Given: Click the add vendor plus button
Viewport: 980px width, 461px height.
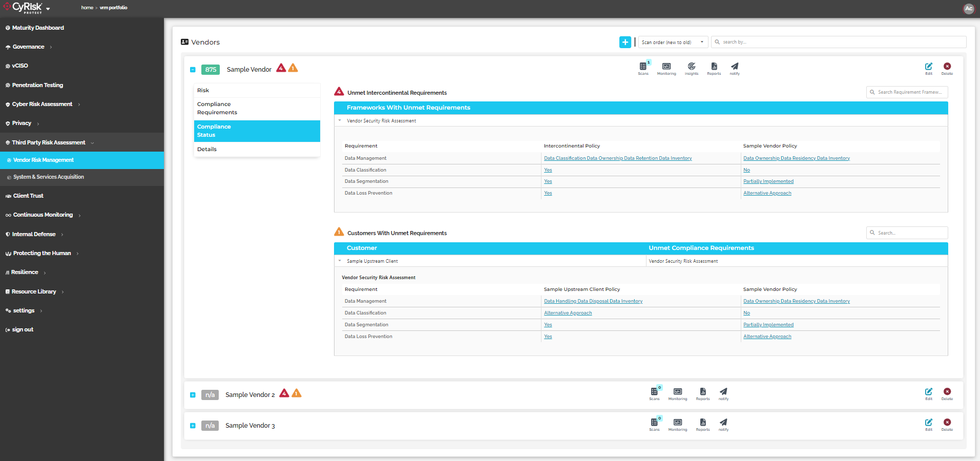Looking at the screenshot, I should [625, 42].
